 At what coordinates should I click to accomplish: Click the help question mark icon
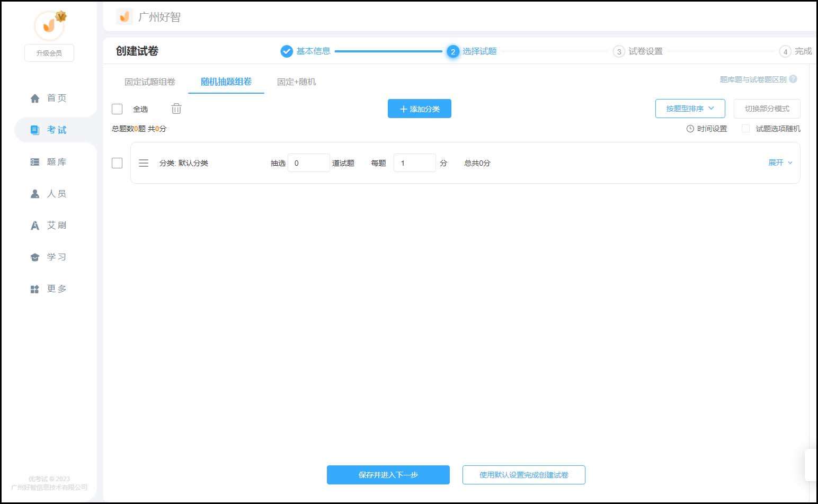(x=793, y=79)
